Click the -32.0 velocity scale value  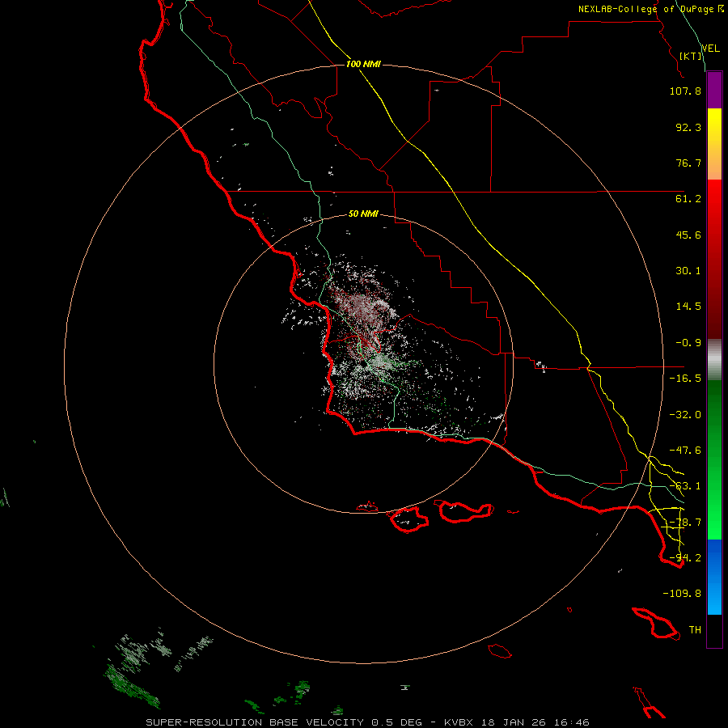point(685,415)
